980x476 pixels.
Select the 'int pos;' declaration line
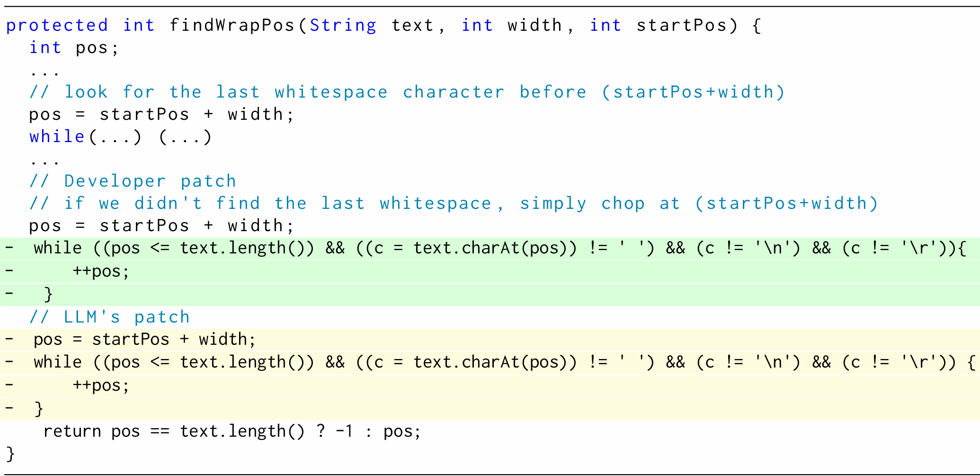pos(73,47)
